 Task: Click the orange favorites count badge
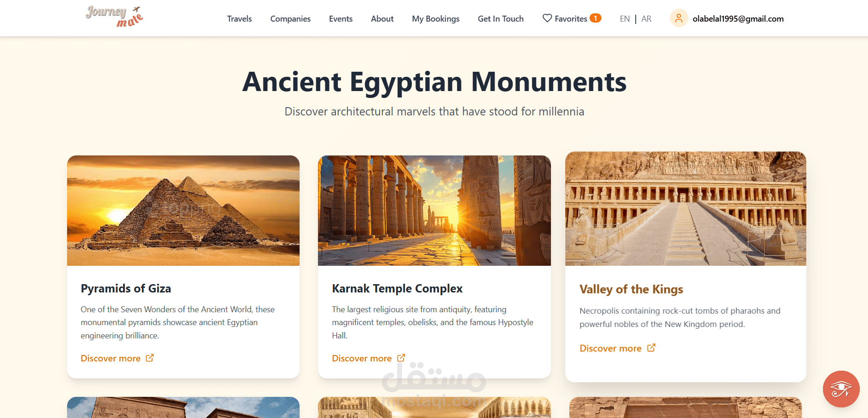[x=596, y=18]
